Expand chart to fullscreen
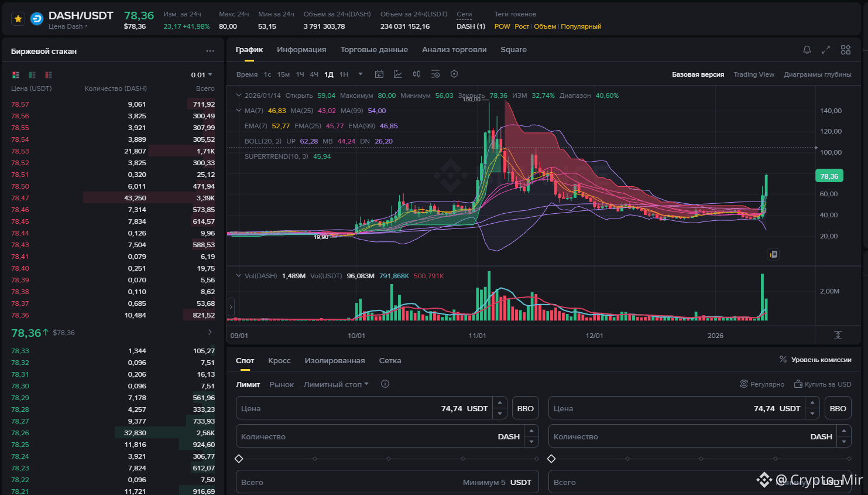The height and width of the screenshot is (495, 868). pos(826,50)
